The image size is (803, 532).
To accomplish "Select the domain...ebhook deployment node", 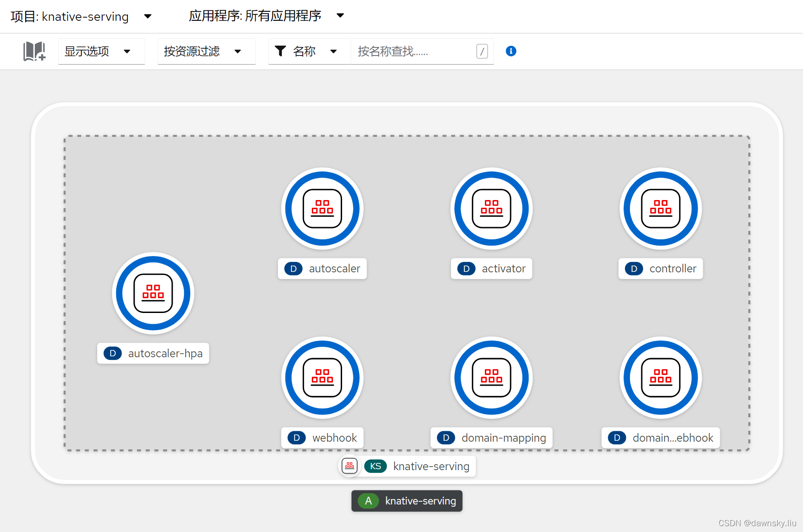I will 661,378.
